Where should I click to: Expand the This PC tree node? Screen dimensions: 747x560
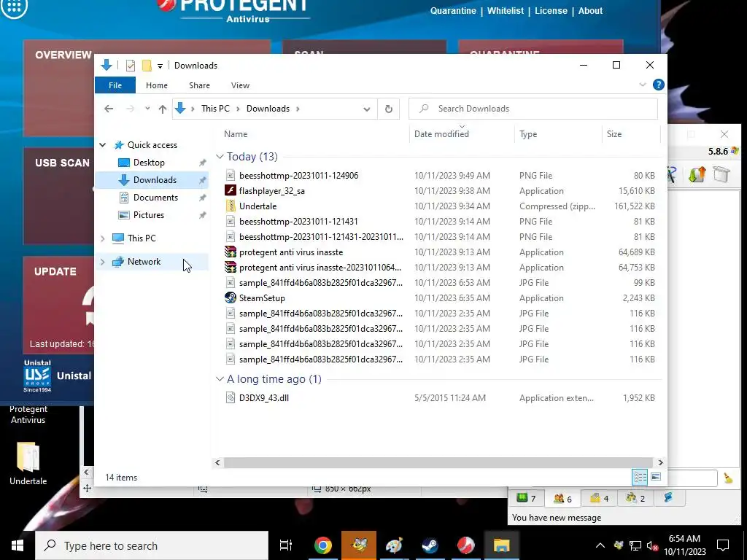click(x=102, y=238)
